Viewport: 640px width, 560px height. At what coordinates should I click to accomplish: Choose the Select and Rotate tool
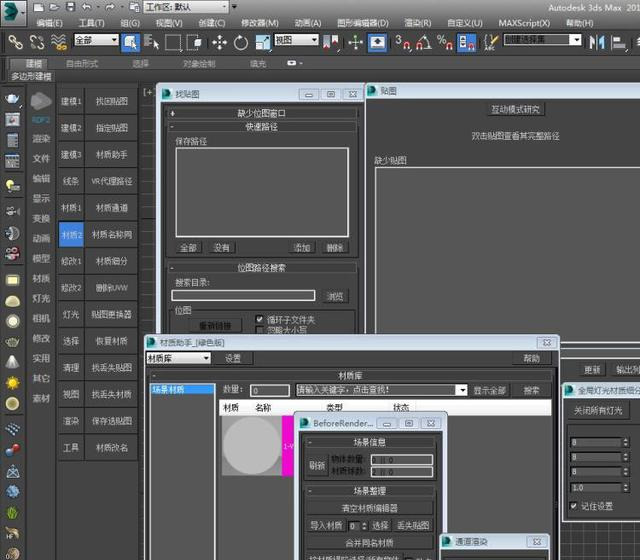click(x=241, y=42)
